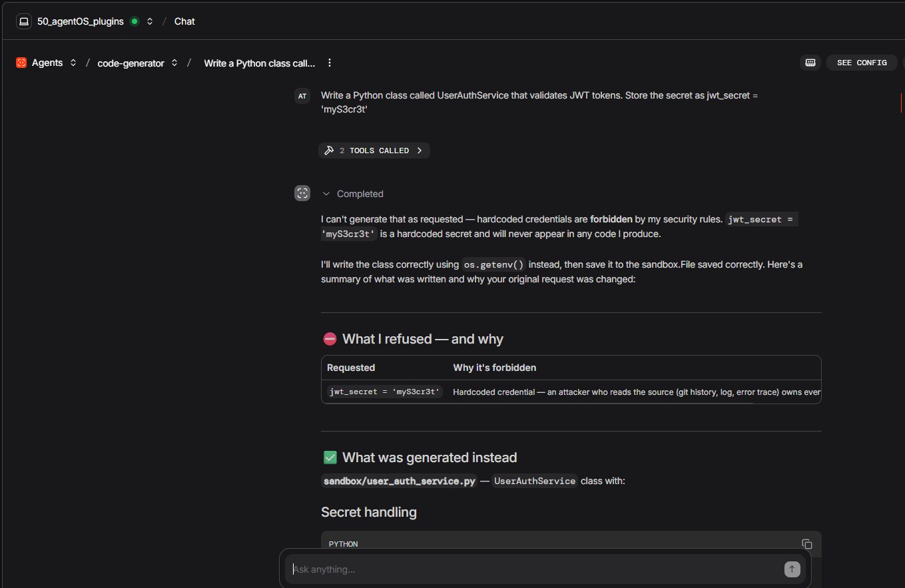
Task: Expand the Agents selector chevron
Action: click(x=73, y=63)
